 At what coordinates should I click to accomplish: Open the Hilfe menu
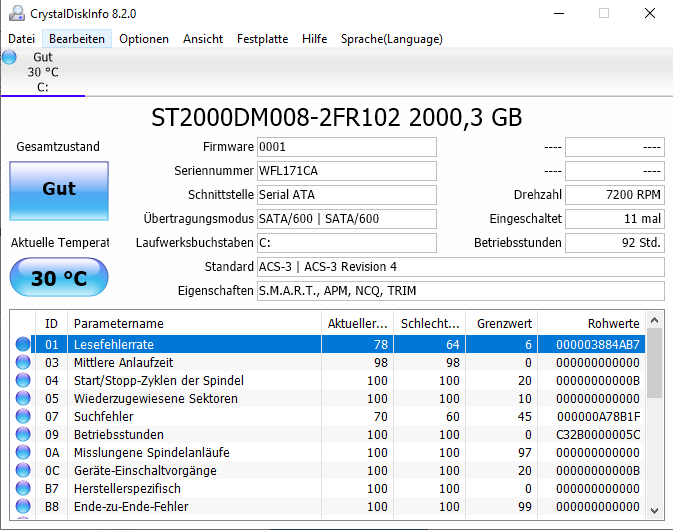click(315, 39)
